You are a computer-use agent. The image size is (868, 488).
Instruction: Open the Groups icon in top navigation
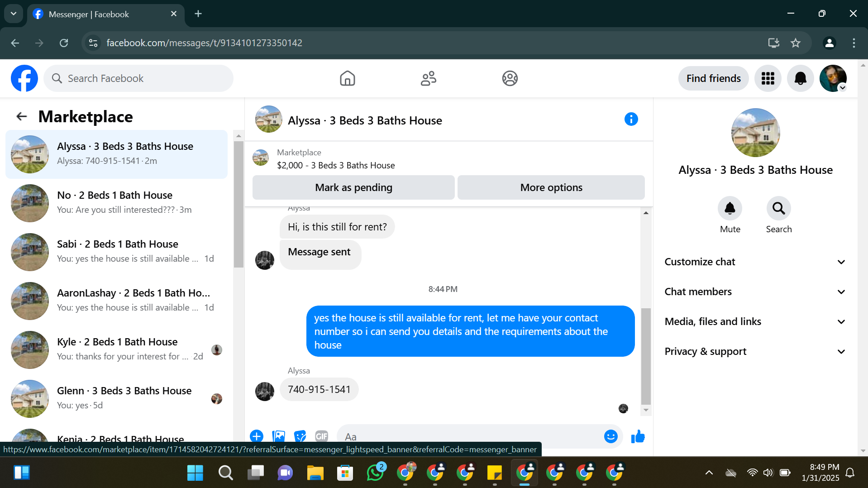tap(510, 78)
